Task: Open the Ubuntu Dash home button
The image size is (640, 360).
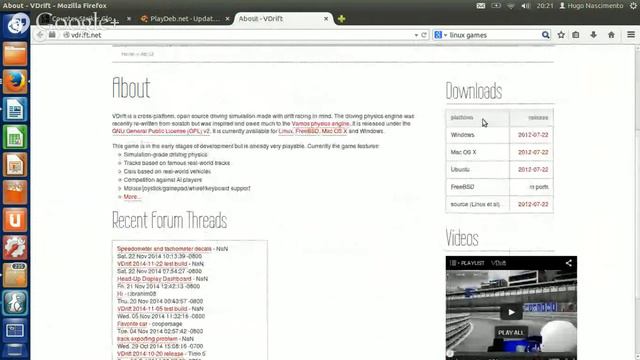Action: 15,24
